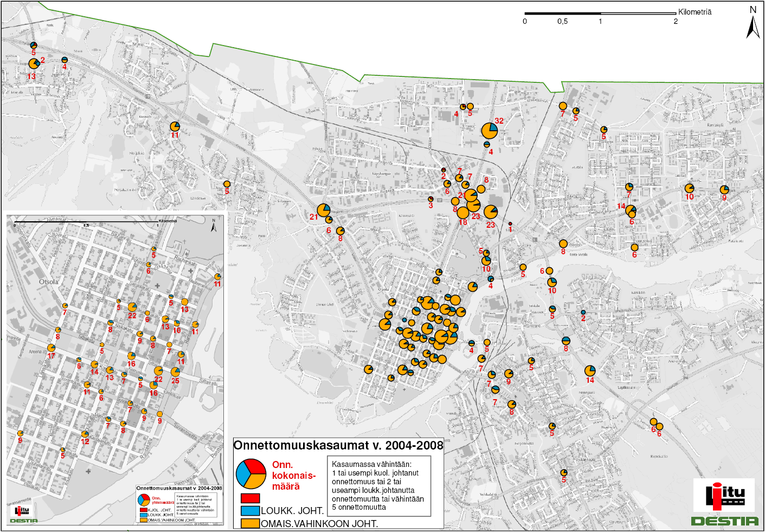
Task: Click the main map pie marker labeled 13
Action: point(34,64)
